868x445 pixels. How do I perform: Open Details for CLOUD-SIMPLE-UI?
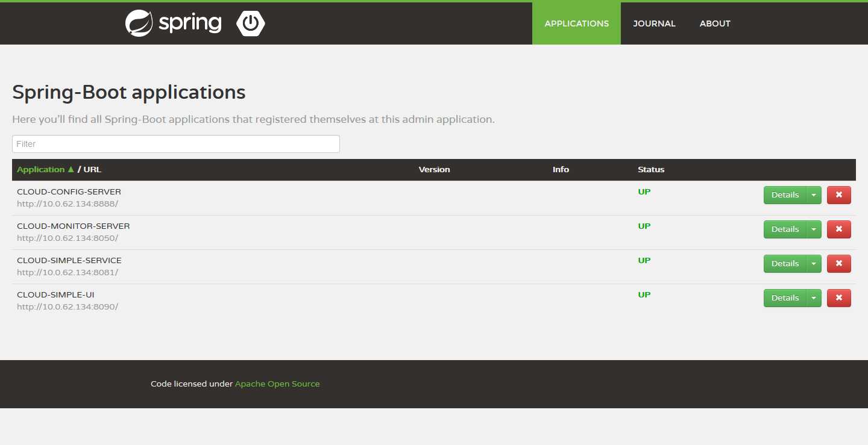tap(785, 298)
